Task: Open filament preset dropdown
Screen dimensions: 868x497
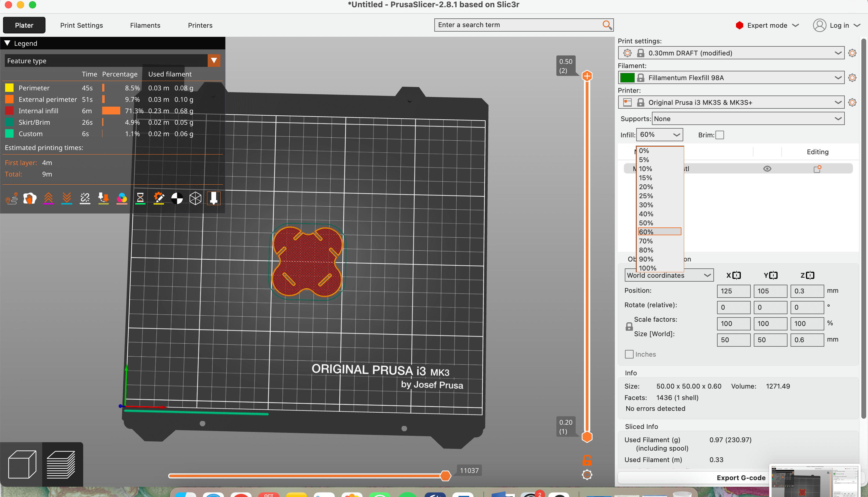Action: 838,78
